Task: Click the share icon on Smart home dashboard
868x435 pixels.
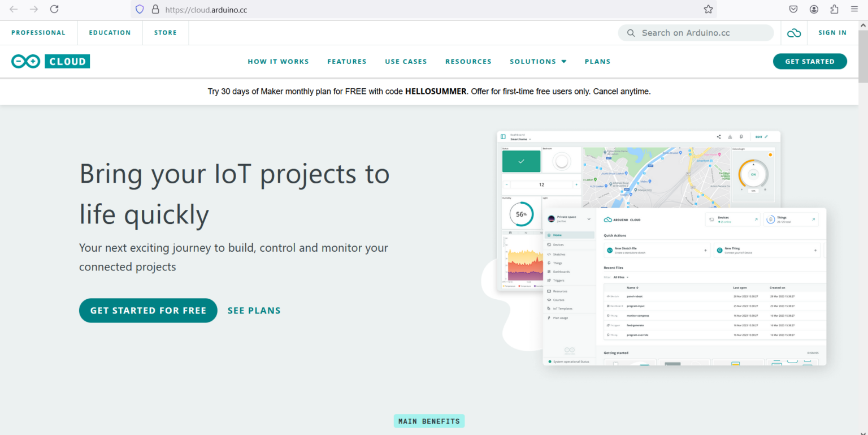Action: click(x=719, y=137)
